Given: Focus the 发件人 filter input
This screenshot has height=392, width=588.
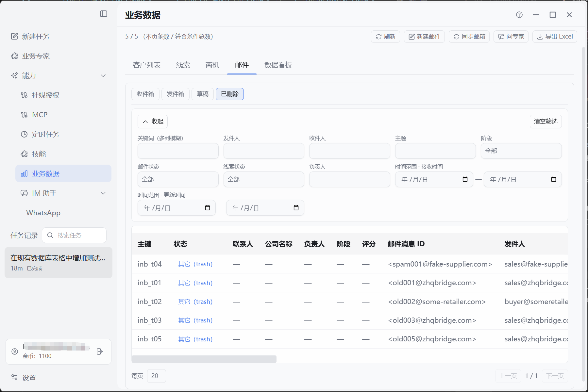Looking at the screenshot, I should coord(264,151).
